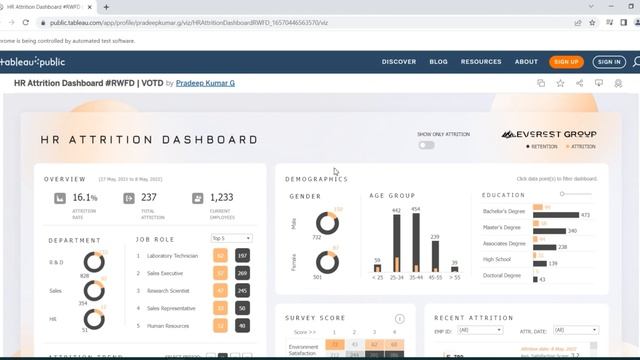640x360 pixels.
Task: Click the High School 139 bar
Action: point(540,264)
